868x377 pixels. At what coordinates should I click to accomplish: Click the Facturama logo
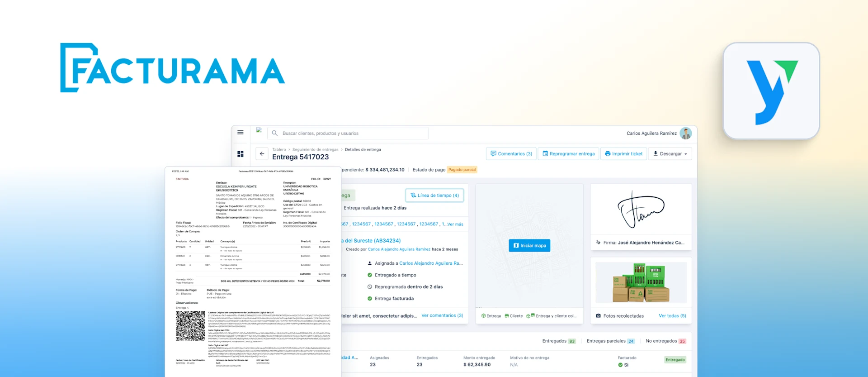(x=173, y=68)
